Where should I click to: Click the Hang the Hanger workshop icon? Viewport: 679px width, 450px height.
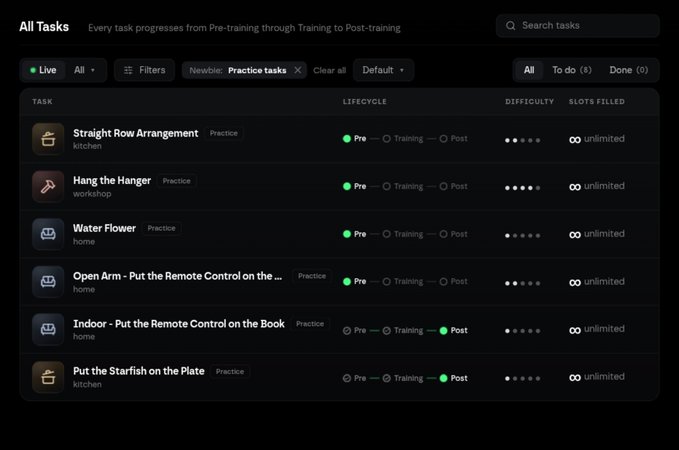click(48, 187)
